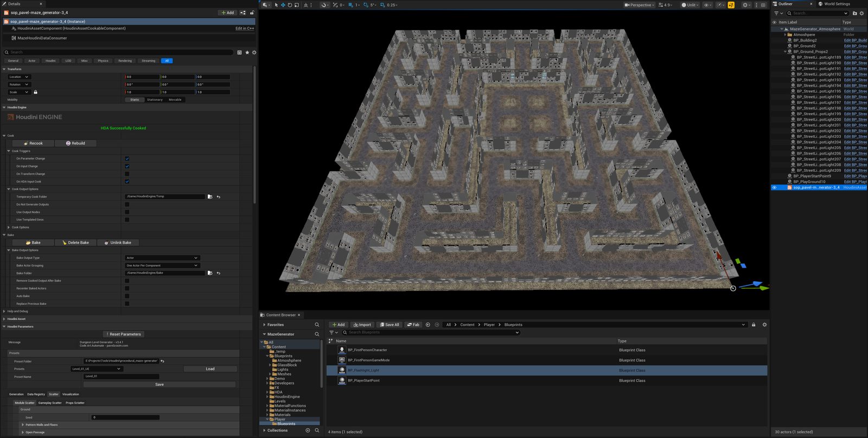The height and width of the screenshot is (438, 868).
Task: Open Details panel settings gear
Action: 254,52
